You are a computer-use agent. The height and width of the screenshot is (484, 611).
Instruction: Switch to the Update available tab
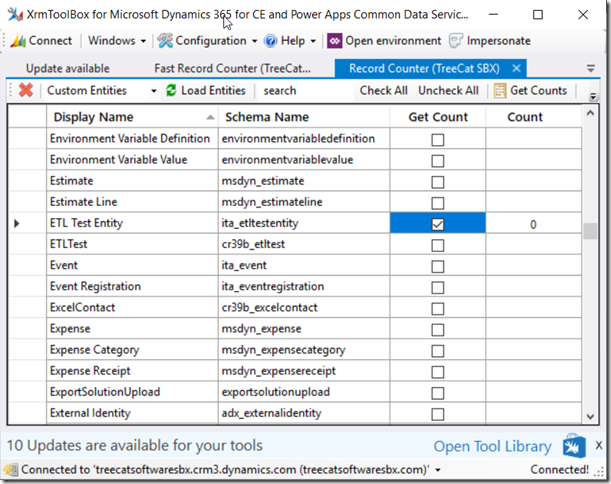[x=67, y=69]
